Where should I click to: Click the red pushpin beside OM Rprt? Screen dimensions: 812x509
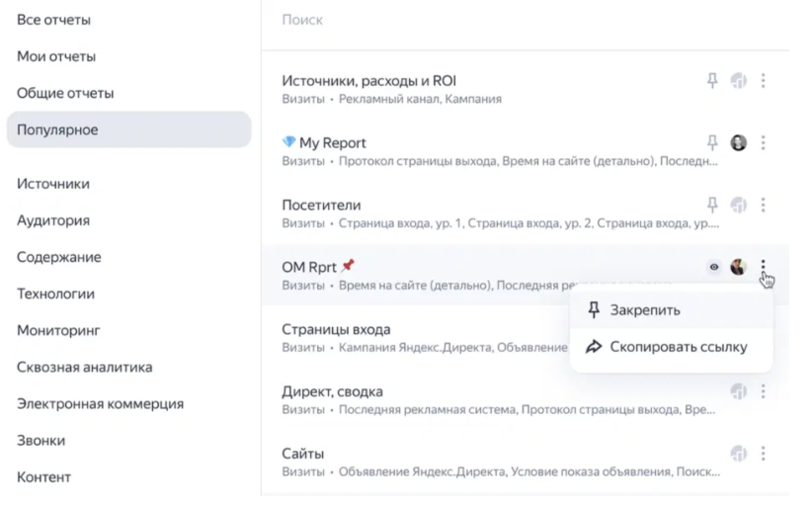coord(347,267)
